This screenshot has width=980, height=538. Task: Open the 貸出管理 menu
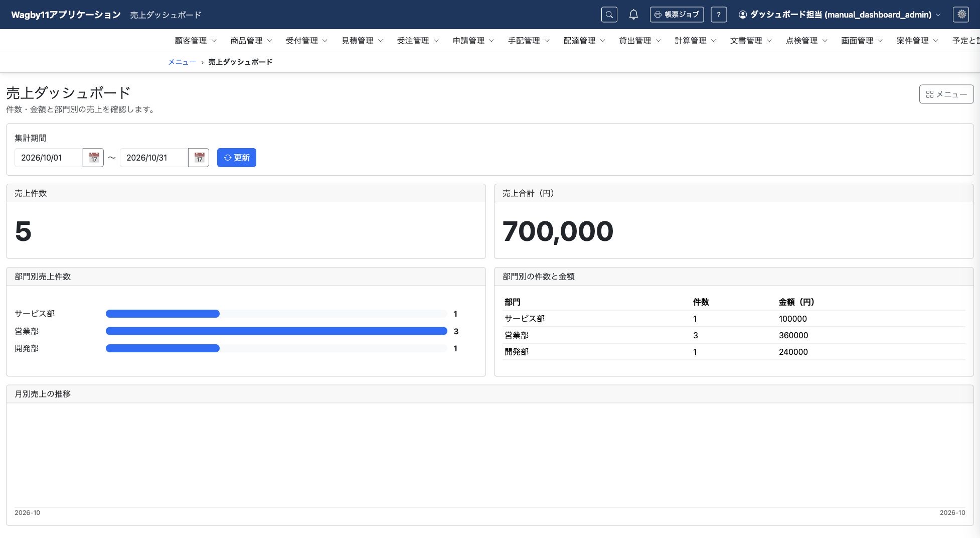[640, 41]
